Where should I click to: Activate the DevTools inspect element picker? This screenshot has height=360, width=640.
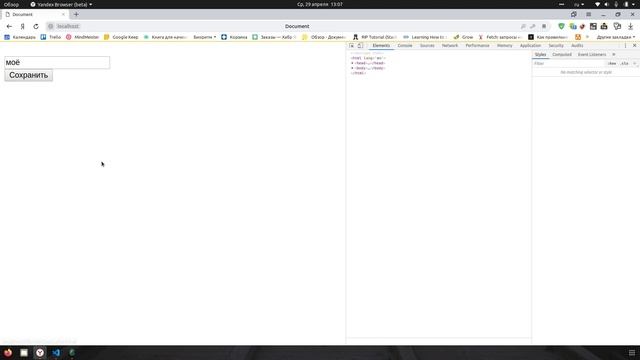[351, 46]
